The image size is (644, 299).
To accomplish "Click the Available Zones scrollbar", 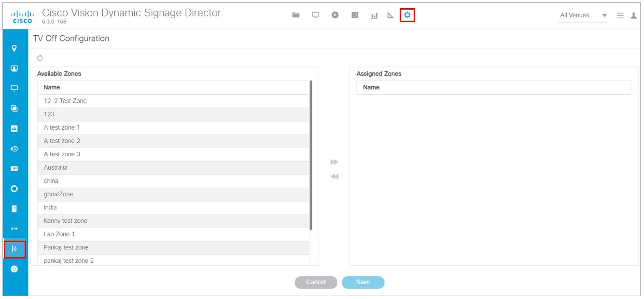I will (x=311, y=155).
